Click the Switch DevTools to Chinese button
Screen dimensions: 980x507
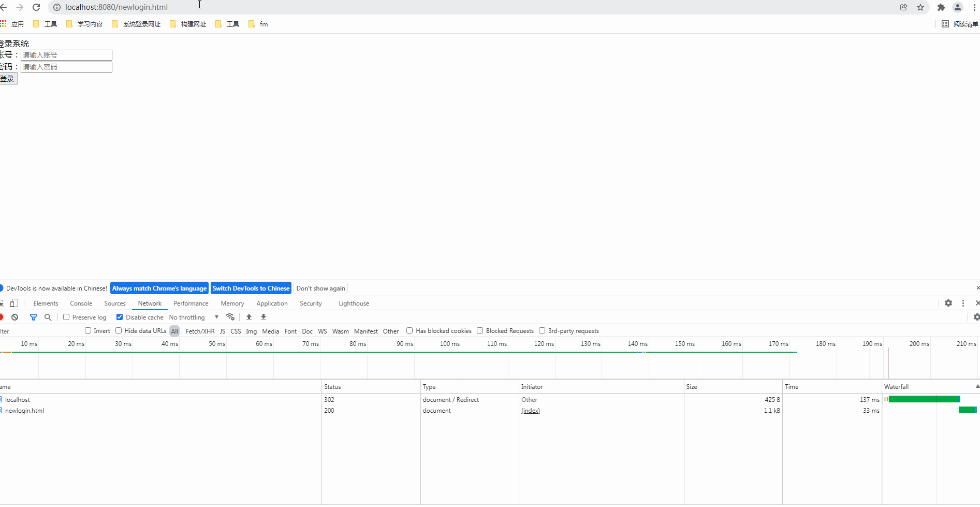pyautogui.click(x=251, y=288)
